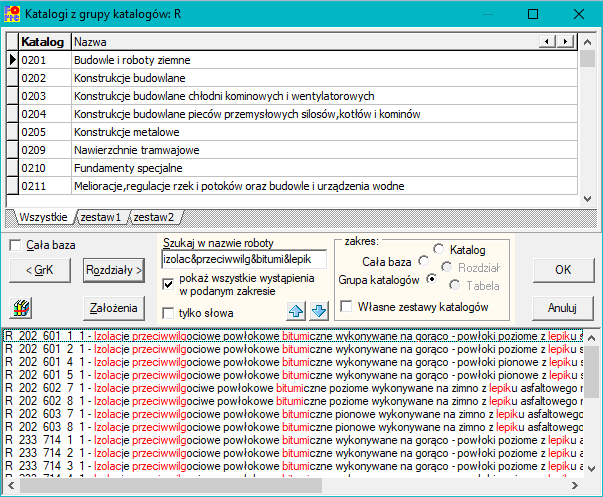Open the colorful catalog books icon
Viewport: 603px width, 497px height.
click(x=22, y=308)
